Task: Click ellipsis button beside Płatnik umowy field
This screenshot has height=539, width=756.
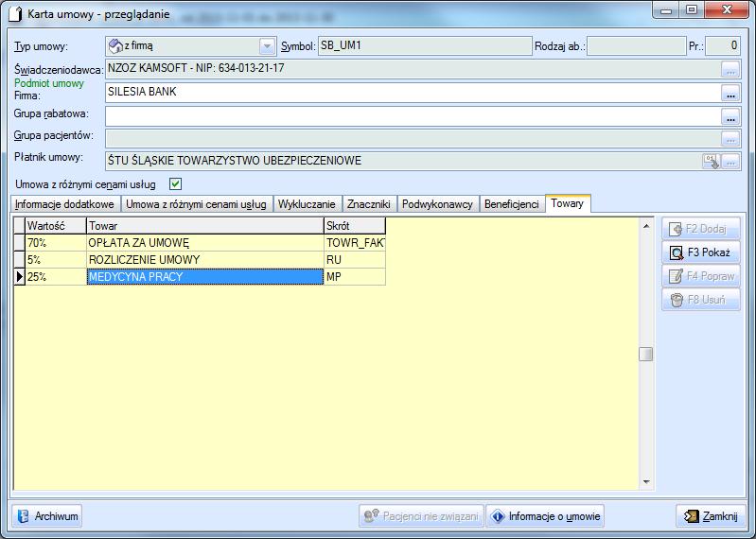Action: [730, 162]
